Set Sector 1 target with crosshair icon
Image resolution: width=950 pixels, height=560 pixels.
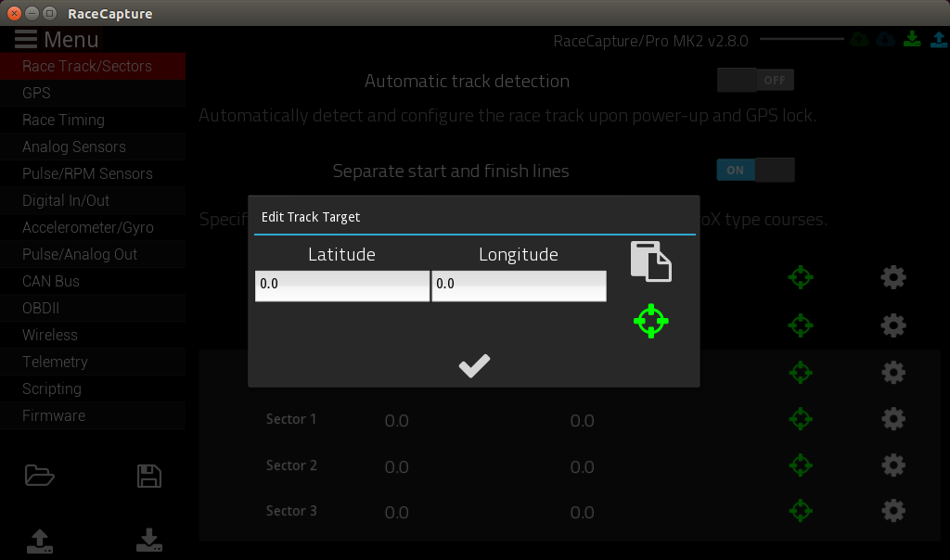point(801,419)
